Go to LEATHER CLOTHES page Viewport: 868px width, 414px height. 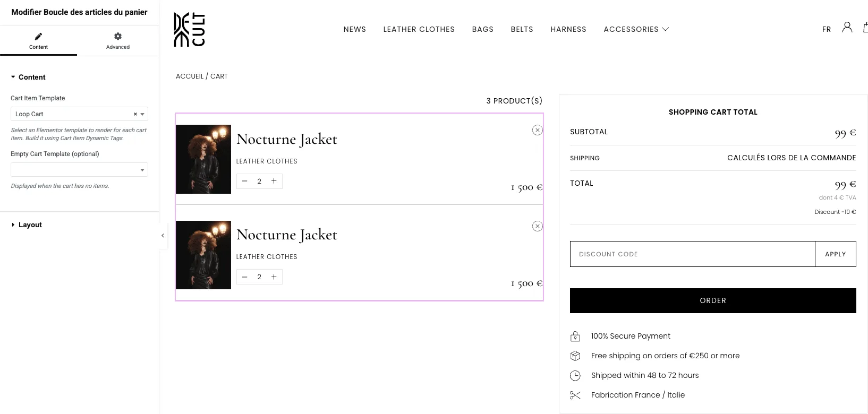coord(419,29)
